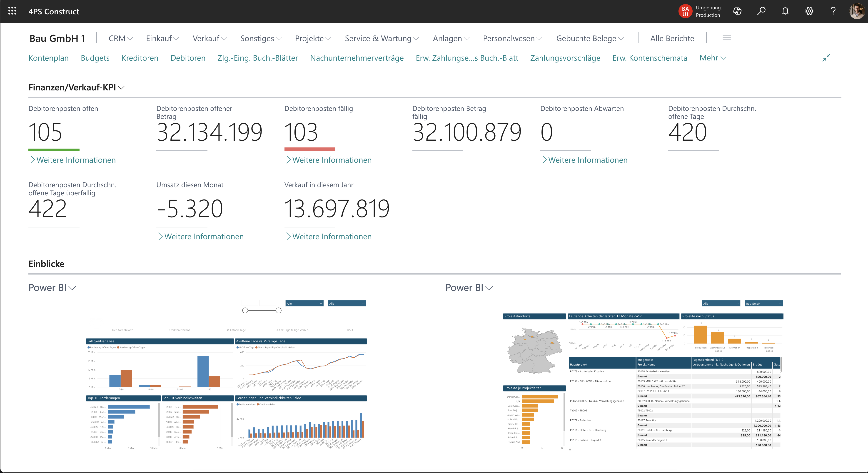Click the collapse arrows icon
This screenshot has height=473, width=868.
tap(826, 58)
